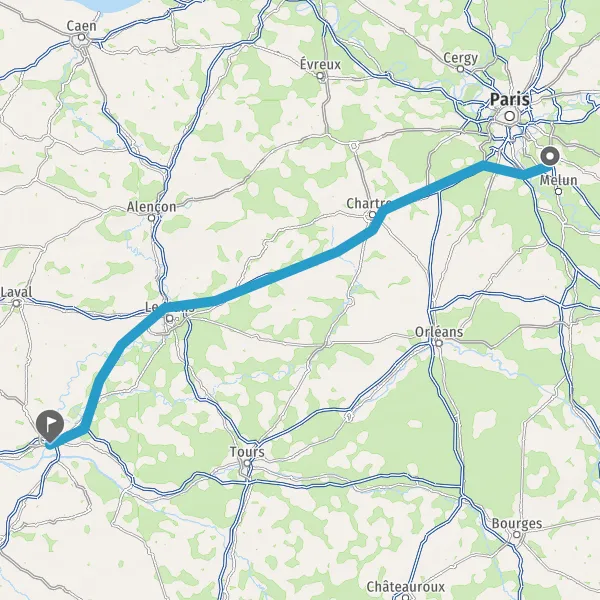Click the Laval city marker dot
600x600 pixels.
click(x=16, y=303)
